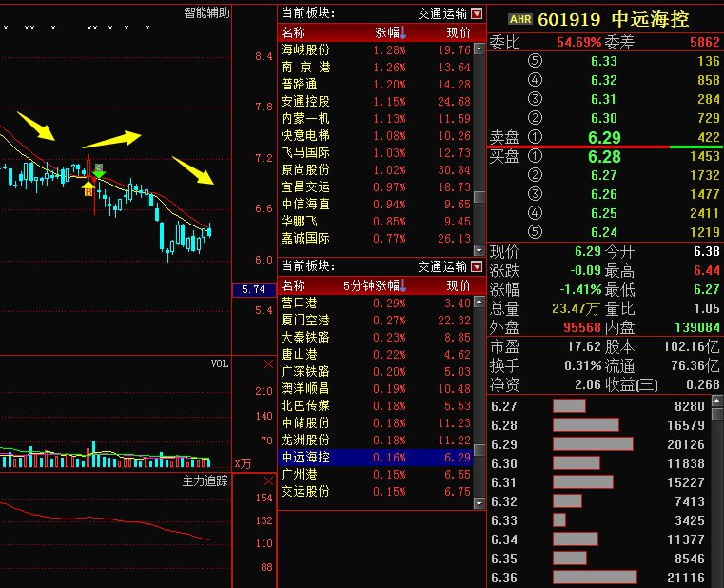Click top list scroll down arrow
The height and width of the screenshot is (588, 724).
click(x=479, y=250)
